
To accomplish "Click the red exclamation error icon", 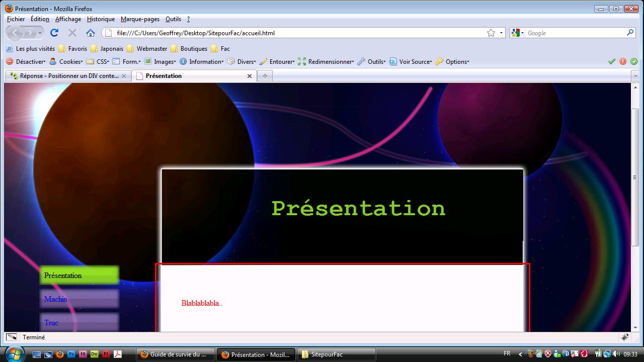I will (x=623, y=61).
